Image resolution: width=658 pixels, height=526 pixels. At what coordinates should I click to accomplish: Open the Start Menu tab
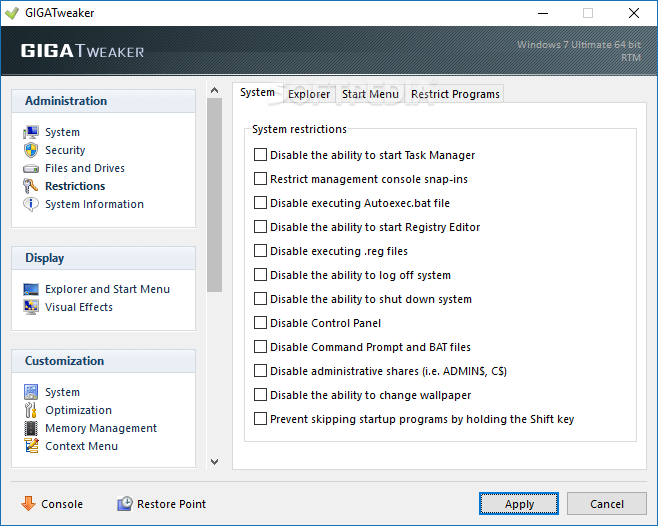[370, 94]
